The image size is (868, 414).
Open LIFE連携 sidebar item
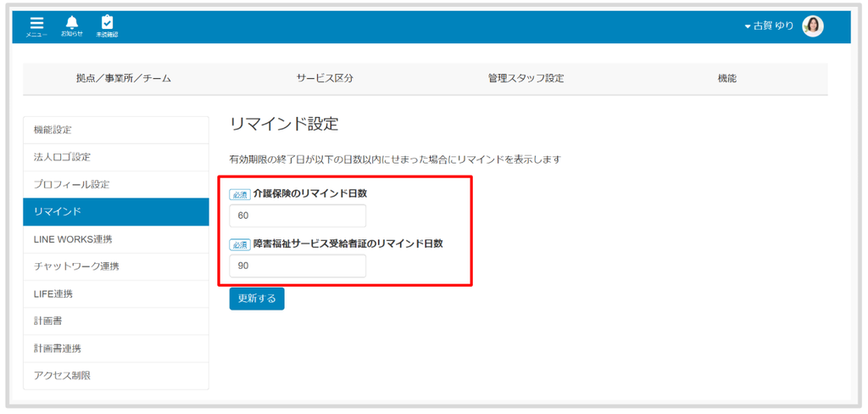pos(116,294)
